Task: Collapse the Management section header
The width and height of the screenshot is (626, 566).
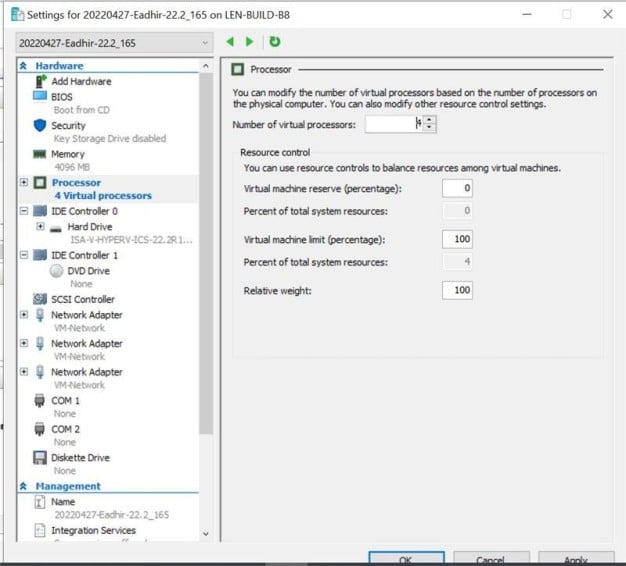Action: pyautogui.click(x=25, y=486)
